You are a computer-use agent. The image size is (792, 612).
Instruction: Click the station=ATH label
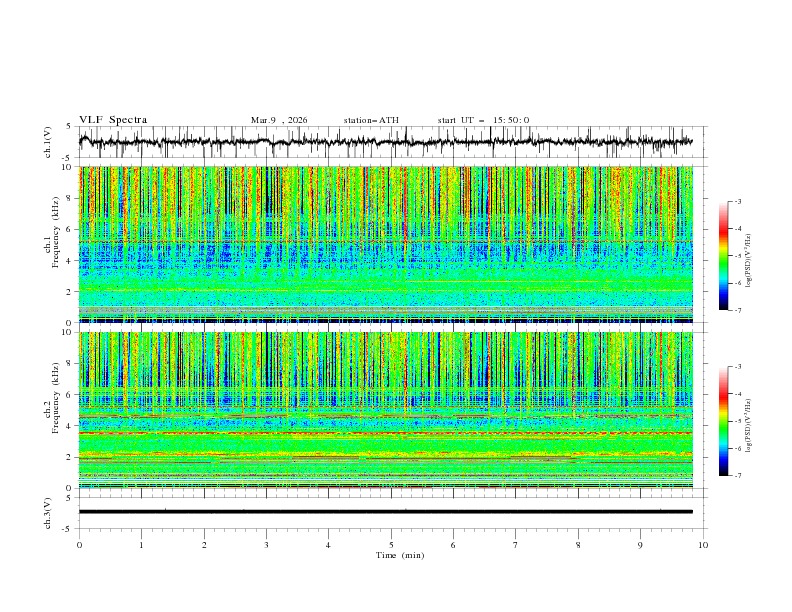[371, 120]
